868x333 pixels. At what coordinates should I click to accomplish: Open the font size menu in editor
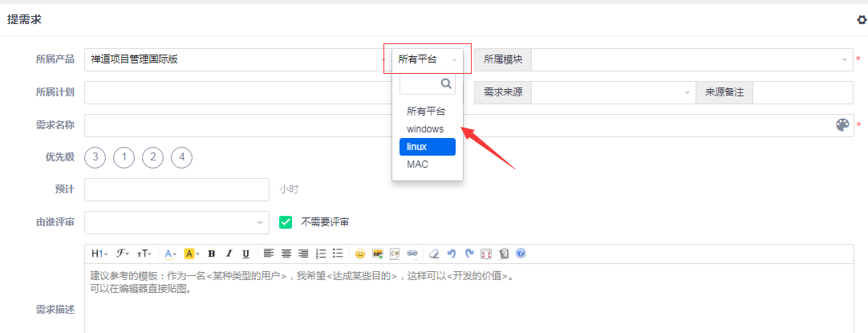click(144, 254)
